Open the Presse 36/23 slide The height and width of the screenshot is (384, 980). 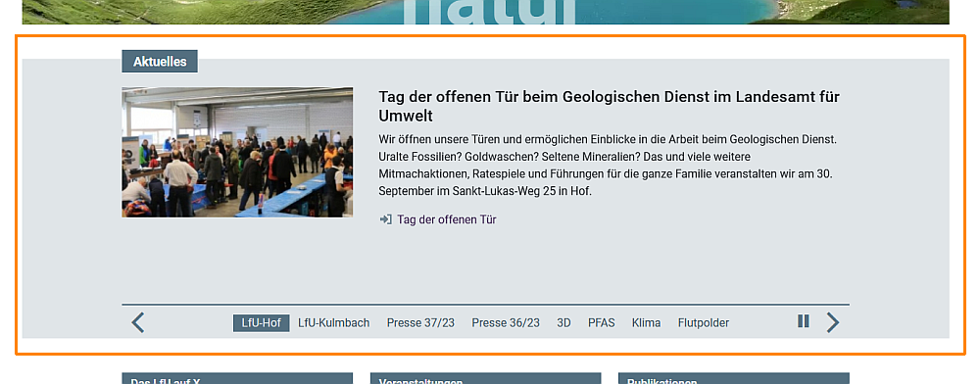tap(506, 323)
